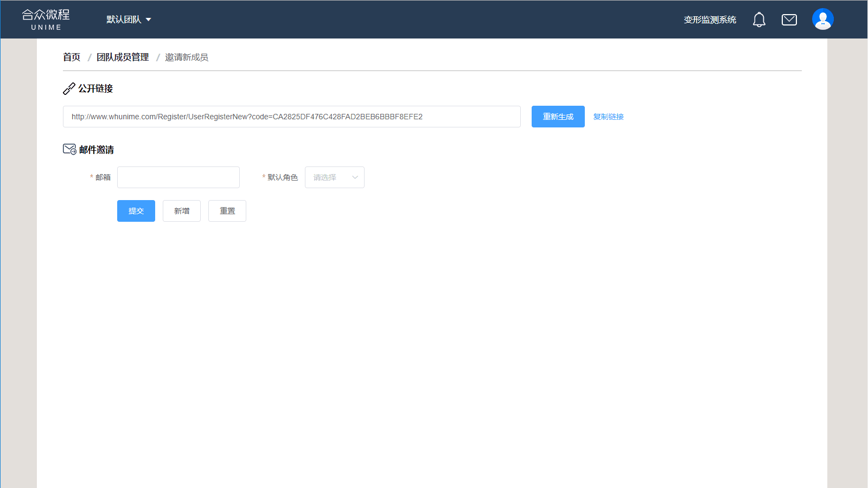Open the 变形监测系统 link
This screenshot has width=868, height=488.
710,20
